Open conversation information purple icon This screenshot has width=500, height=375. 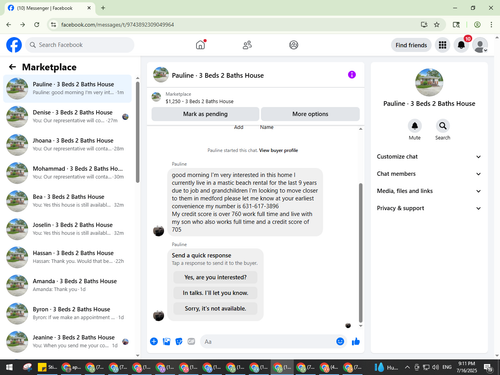click(x=352, y=75)
